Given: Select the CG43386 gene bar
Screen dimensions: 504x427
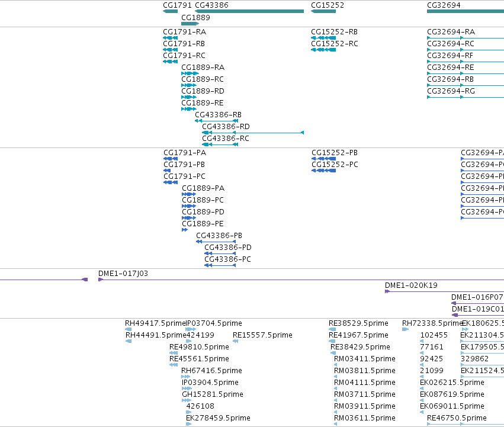Looking at the screenshot, I should pos(249,11).
